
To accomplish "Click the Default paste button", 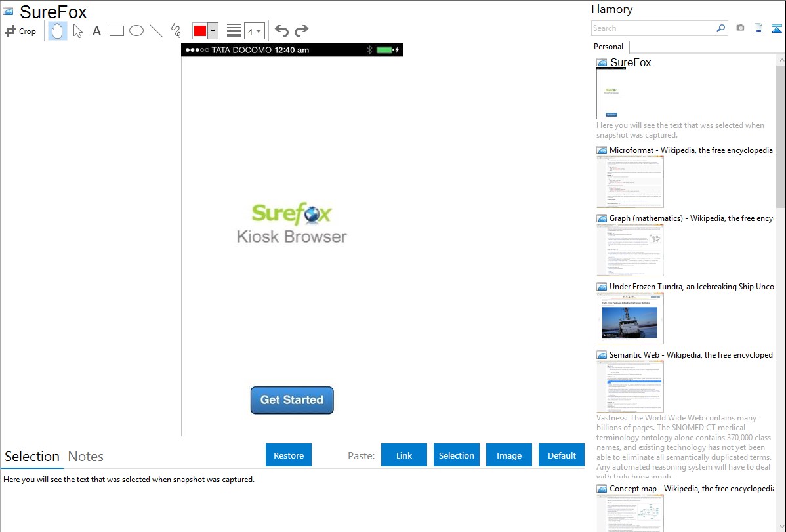I will (x=562, y=455).
